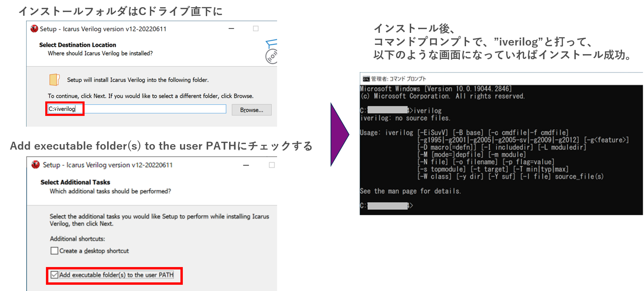Click the Command Prompt title bar icon
Screen dimensions: 644x291
(x=366, y=79)
